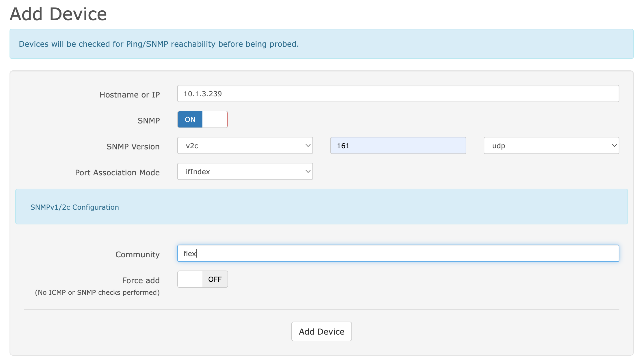
Task: Click the 'Port Association Mode' label
Action: (117, 172)
